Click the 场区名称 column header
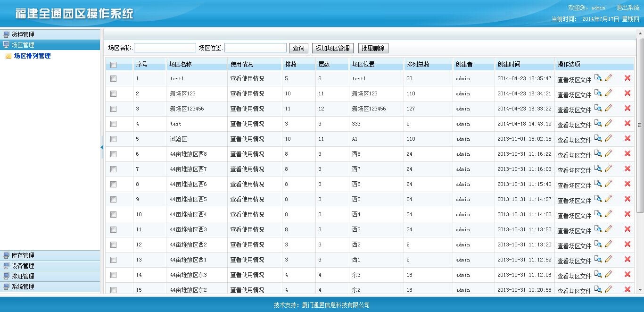Image resolution: width=644 pixels, height=312 pixels. tap(197, 65)
